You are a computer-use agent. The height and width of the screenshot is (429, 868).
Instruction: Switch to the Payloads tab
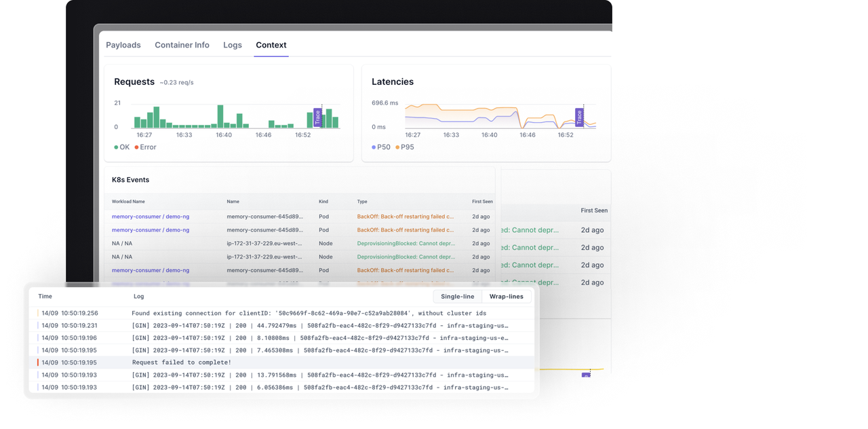[123, 45]
